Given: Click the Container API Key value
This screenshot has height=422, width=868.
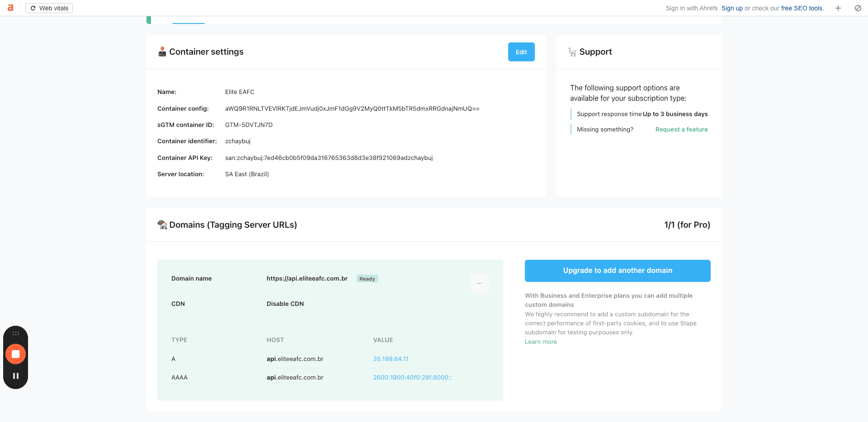Looking at the screenshot, I should coord(329,158).
